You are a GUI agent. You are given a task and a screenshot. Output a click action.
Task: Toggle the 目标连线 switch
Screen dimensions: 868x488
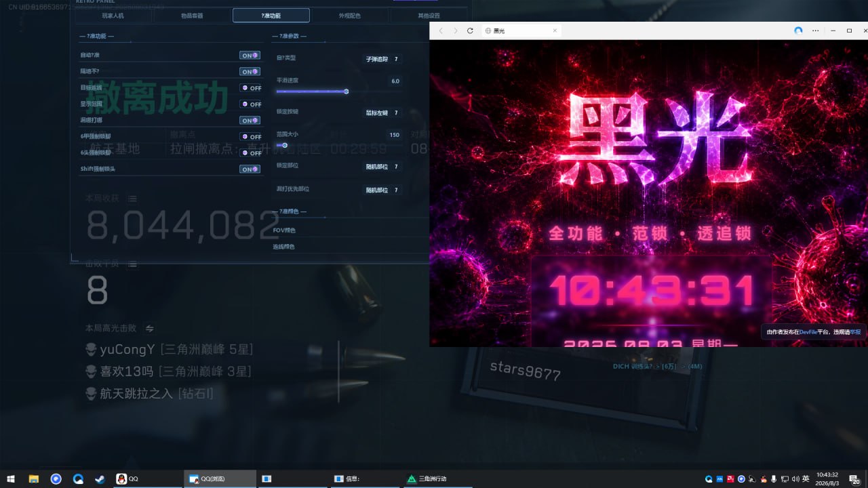tap(251, 88)
